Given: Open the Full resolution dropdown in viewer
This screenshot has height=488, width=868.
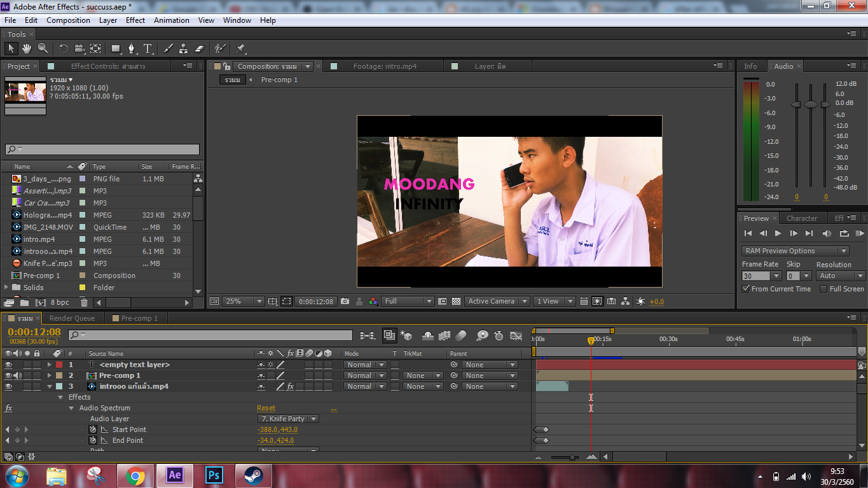Looking at the screenshot, I should [408, 302].
